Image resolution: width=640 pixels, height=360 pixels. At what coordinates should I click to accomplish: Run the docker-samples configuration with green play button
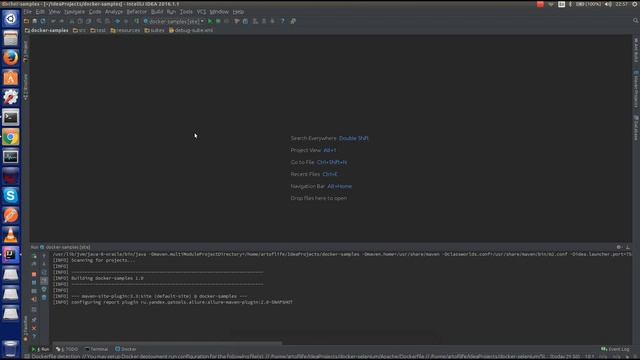210,21
